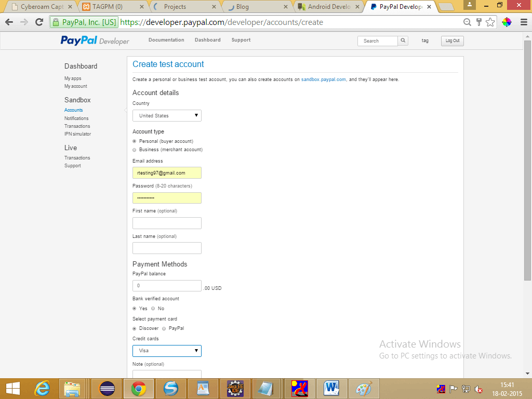The height and width of the screenshot is (399, 532).
Task: Go to My account in sidebar
Action: click(76, 86)
